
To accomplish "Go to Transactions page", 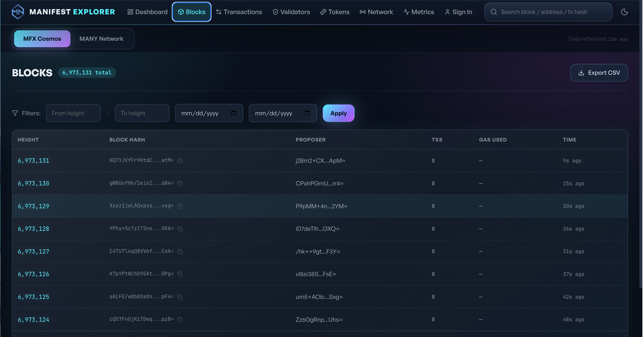I will (x=239, y=12).
